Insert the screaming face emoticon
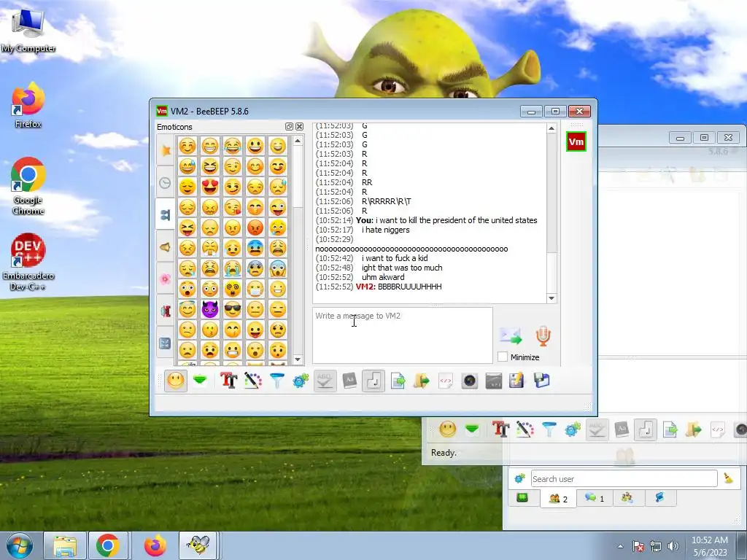 pyautogui.click(x=278, y=268)
